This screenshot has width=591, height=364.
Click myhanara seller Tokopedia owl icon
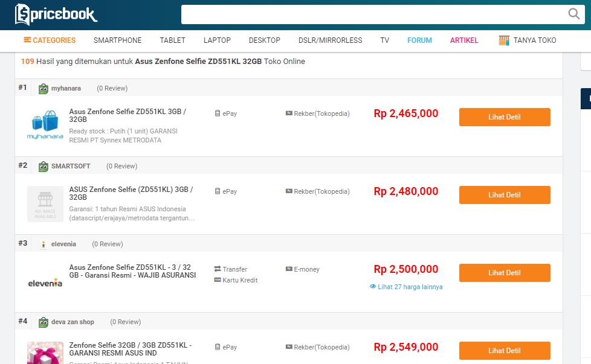tap(44, 89)
